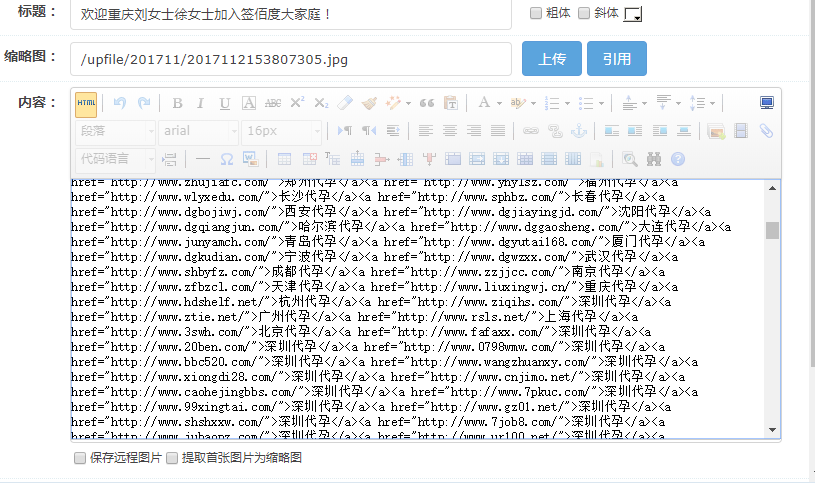Set left-to-right text direction
The width and height of the screenshot is (815, 492).
(345, 131)
